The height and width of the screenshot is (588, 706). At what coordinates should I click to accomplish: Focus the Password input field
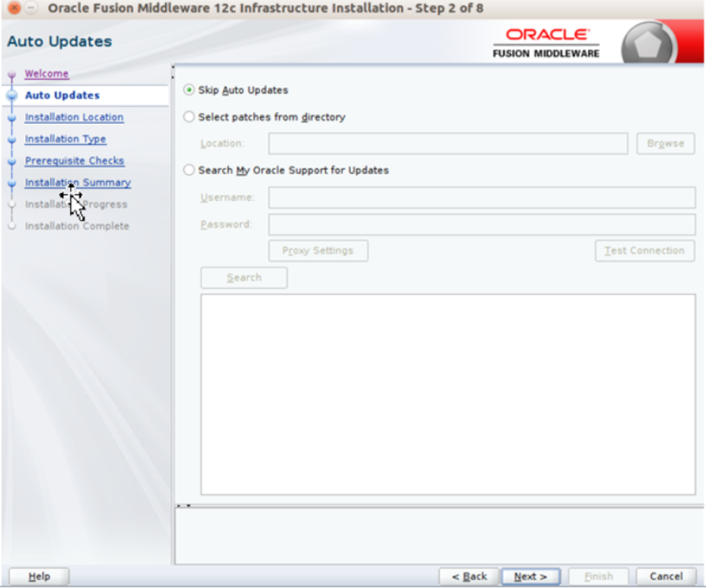coord(482,224)
